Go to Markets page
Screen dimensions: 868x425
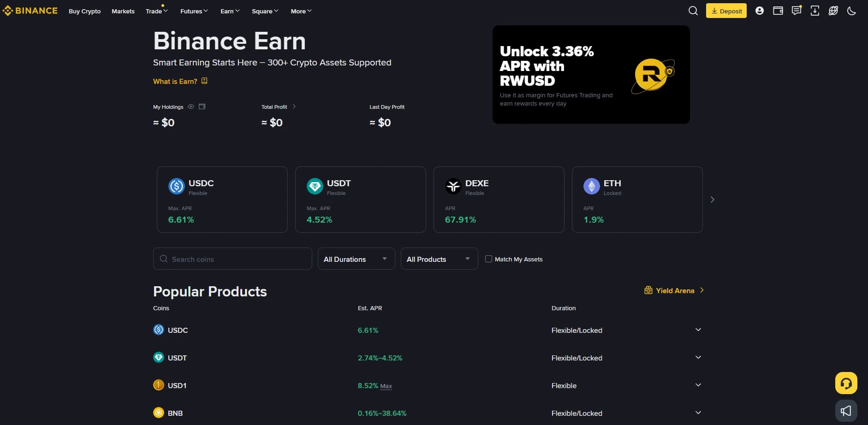click(x=123, y=11)
